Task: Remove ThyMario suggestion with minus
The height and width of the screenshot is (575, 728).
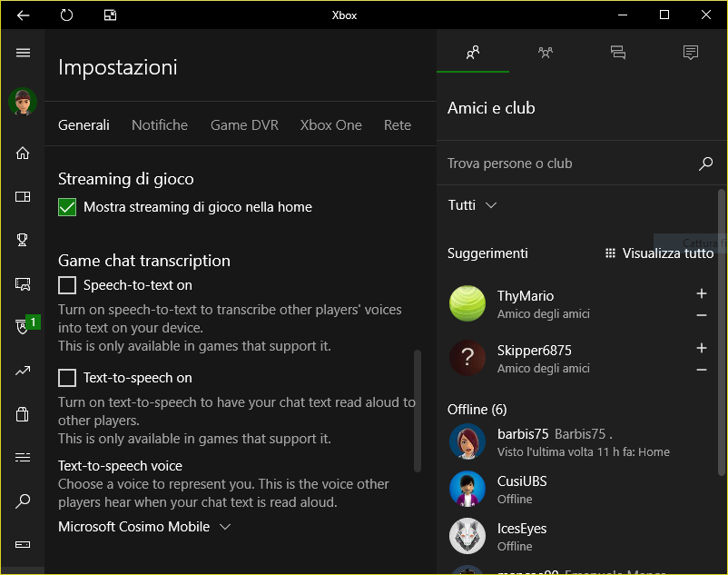Action: click(702, 315)
